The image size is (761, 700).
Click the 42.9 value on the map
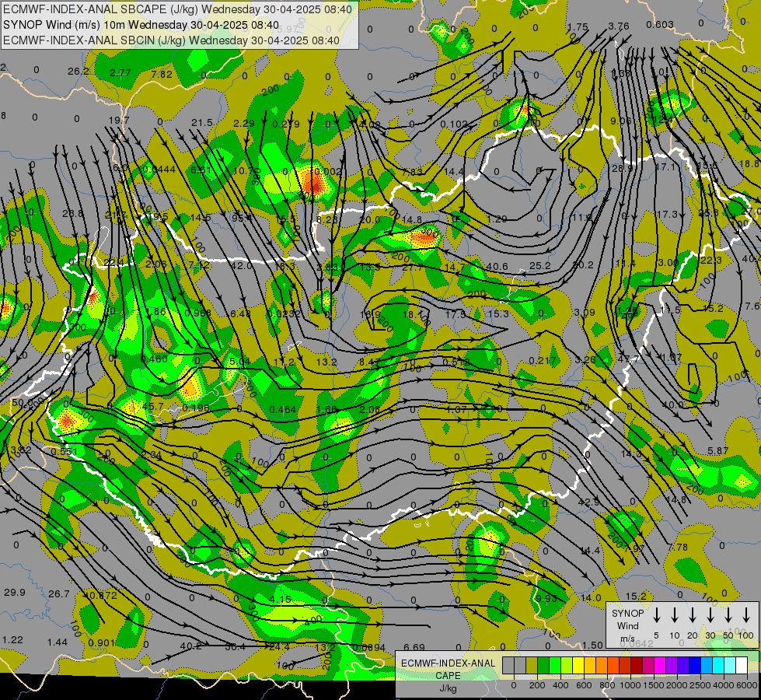coord(588,502)
